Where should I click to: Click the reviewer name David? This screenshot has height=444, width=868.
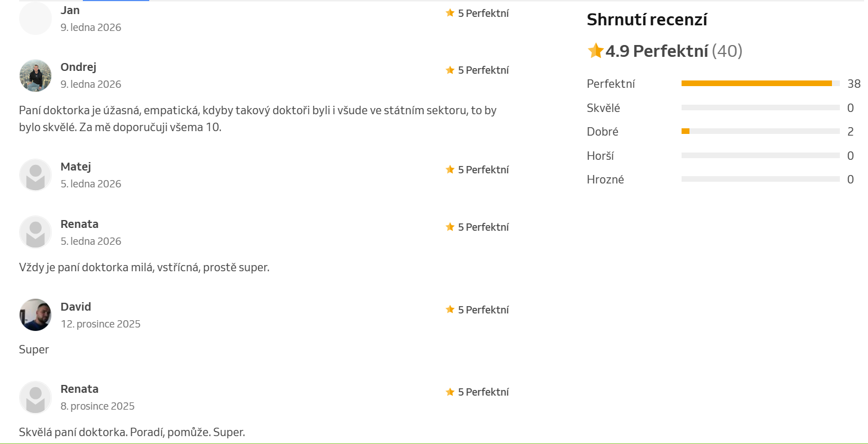coord(75,307)
